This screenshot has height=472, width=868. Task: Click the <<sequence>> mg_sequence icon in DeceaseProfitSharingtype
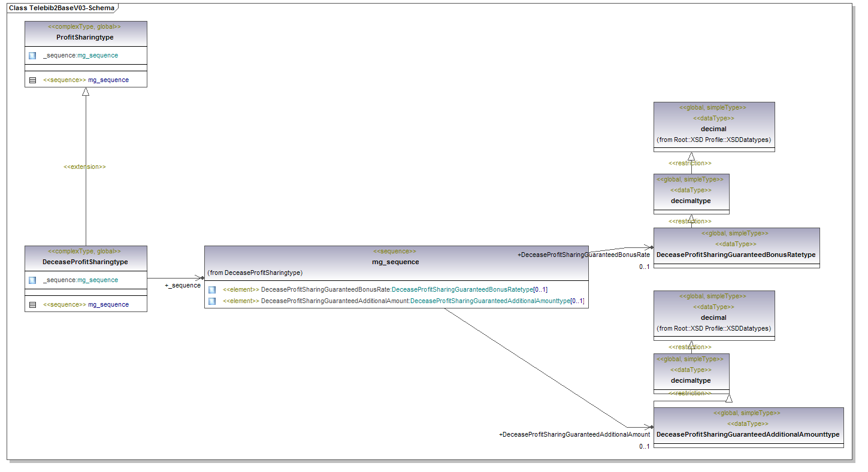click(x=32, y=305)
